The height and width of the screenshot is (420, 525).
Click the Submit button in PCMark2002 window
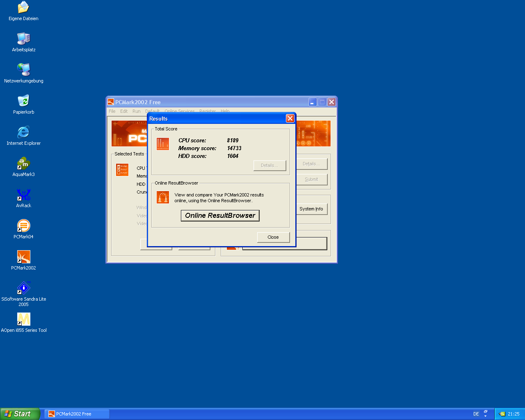point(311,179)
